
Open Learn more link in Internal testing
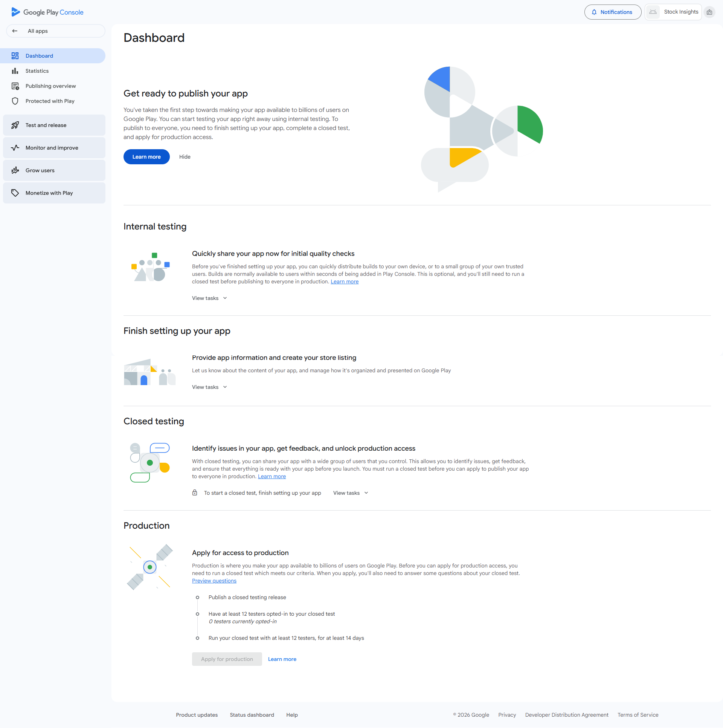coord(345,281)
